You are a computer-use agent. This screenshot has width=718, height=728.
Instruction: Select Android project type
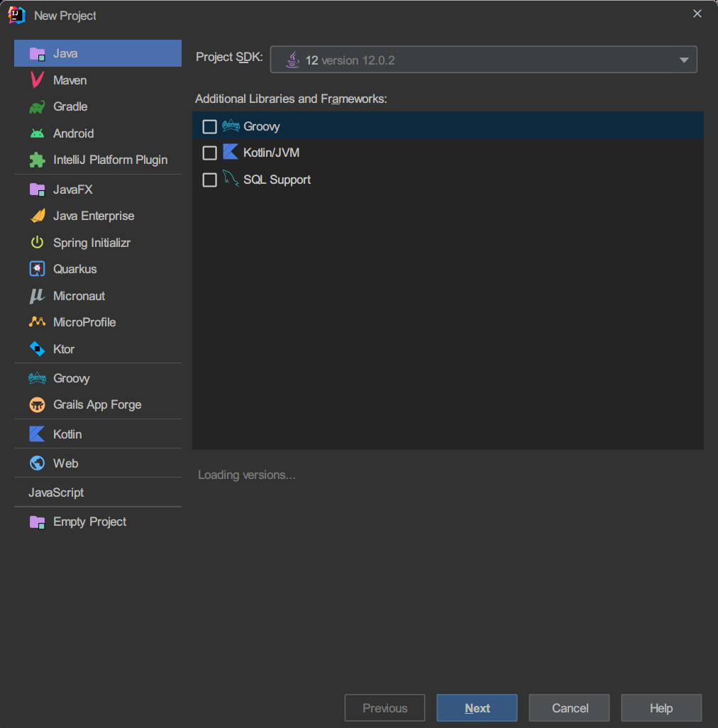pyautogui.click(x=98, y=133)
